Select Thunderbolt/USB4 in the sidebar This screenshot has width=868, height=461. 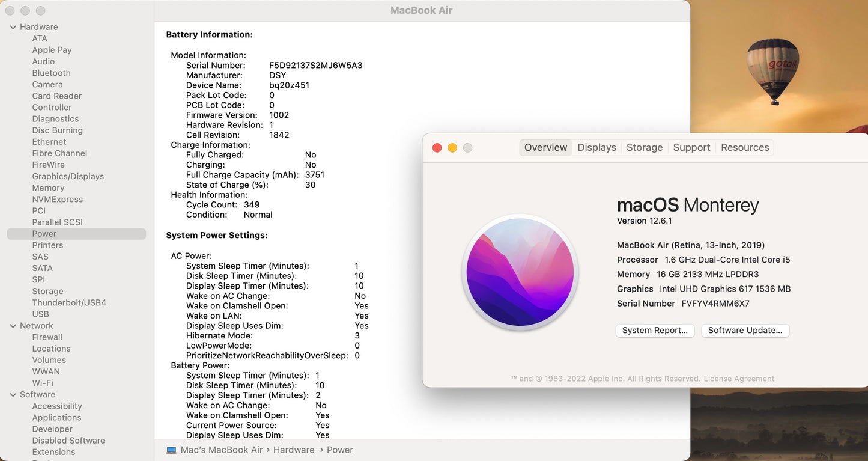click(69, 302)
